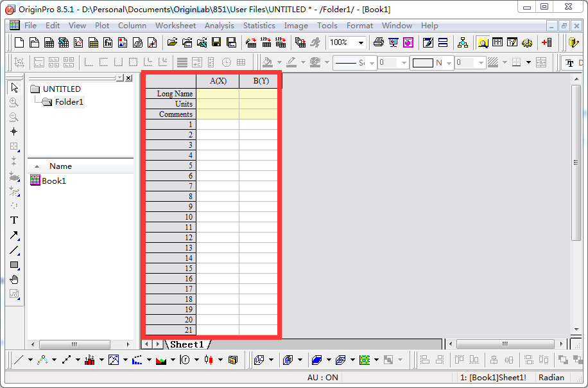Open the Column menu
This screenshot has height=388, width=588.
coord(132,26)
